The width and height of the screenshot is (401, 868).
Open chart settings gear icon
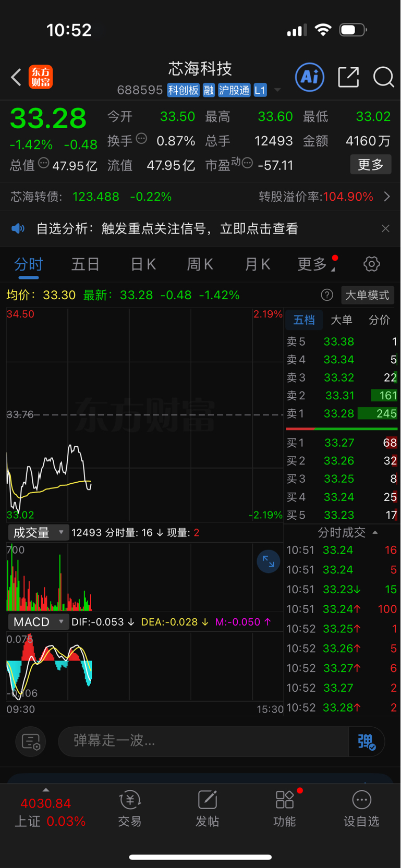[371, 264]
